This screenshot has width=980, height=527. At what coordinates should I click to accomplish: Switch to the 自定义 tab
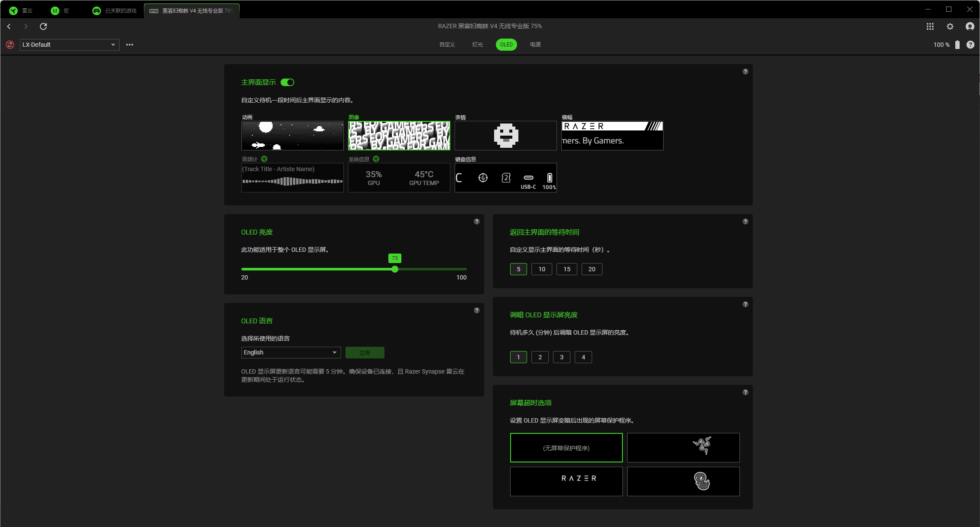447,45
